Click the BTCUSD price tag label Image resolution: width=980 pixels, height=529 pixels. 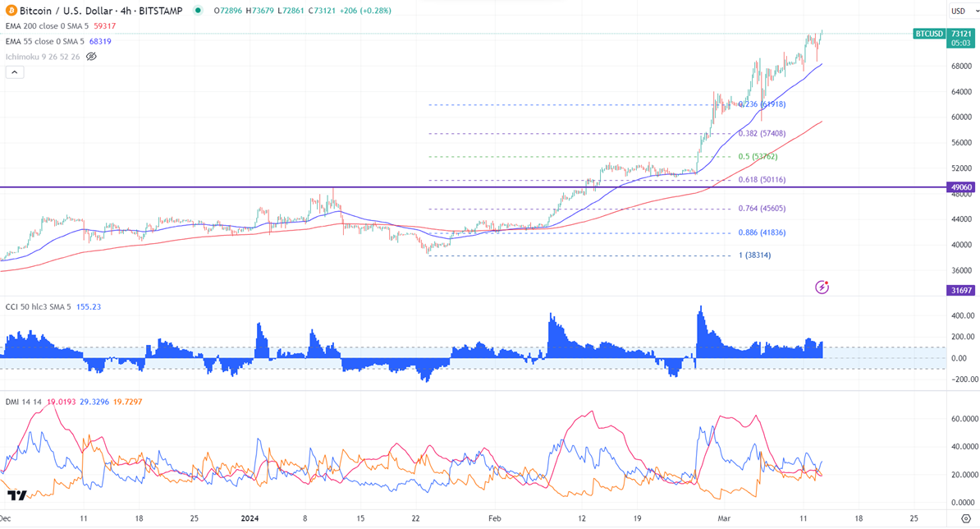pos(929,34)
